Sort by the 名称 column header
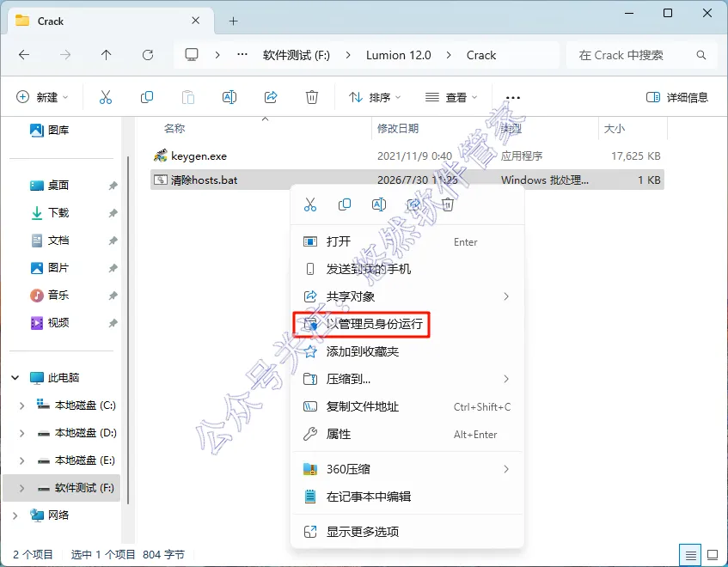The height and width of the screenshot is (567, 728). pos(174,129)
